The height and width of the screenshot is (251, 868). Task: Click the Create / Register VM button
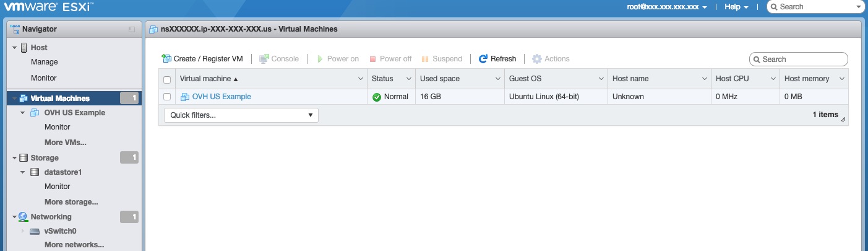[x=202, y=59]
